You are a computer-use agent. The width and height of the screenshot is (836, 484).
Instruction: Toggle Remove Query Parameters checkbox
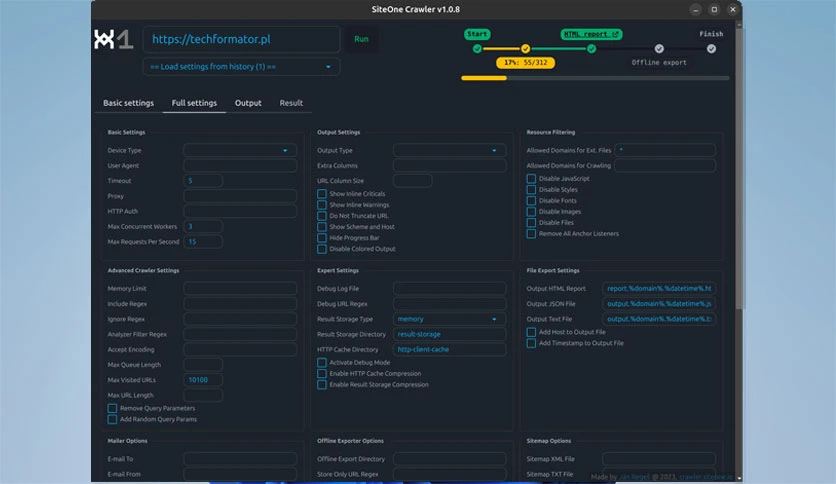tap(112, 408)
